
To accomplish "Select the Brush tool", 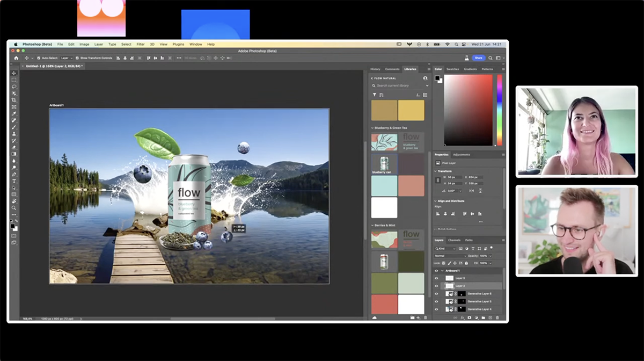I will click(14, 126).
